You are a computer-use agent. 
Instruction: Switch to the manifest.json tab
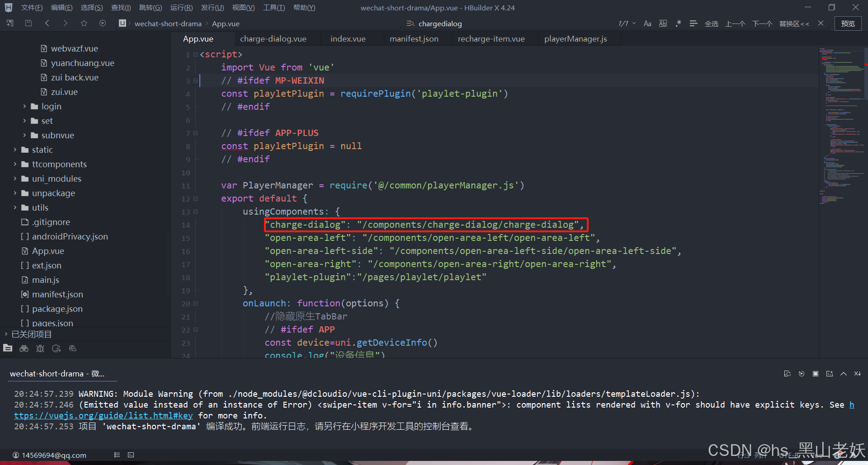click(x=414, y=38)
